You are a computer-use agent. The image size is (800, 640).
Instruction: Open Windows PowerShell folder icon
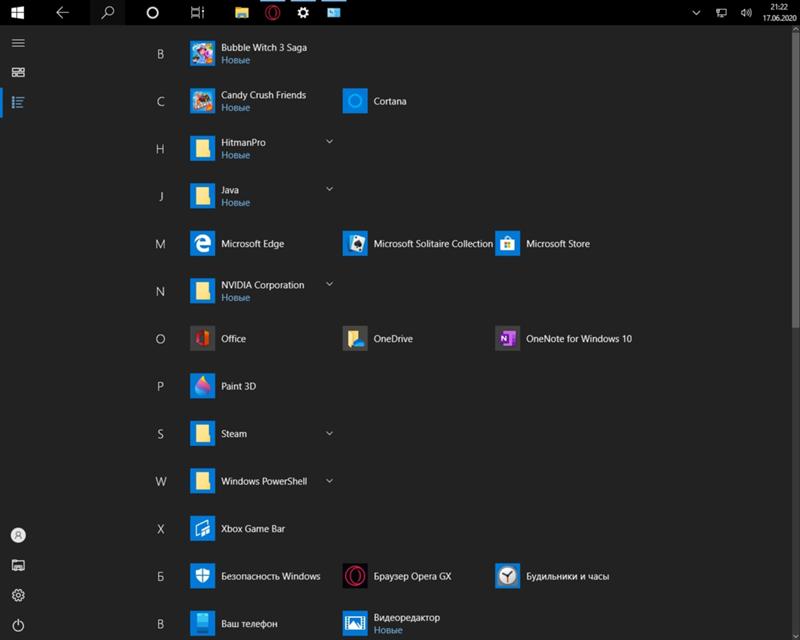pyautogui.click(x=203, y=481)
